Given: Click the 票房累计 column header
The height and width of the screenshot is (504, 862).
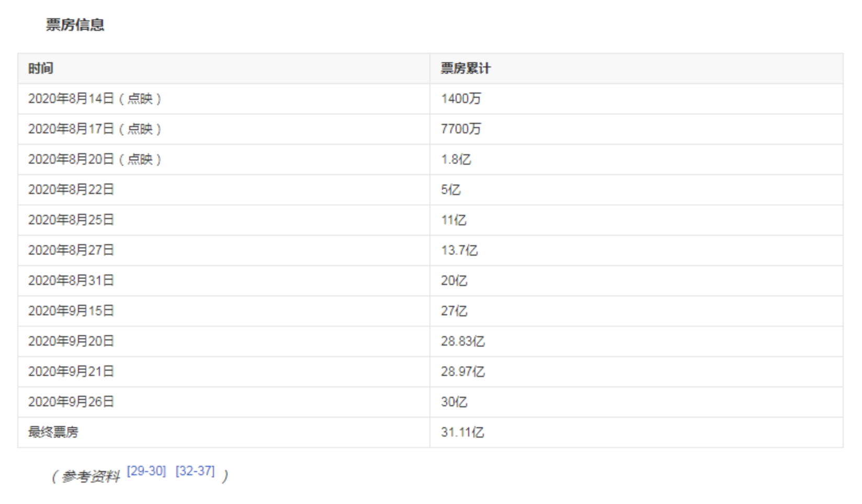Looking at the screenshot, I should coord(637,68).
